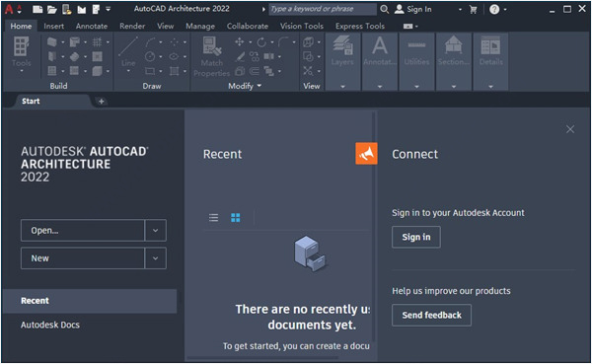The width and height of the screenshot is (592, 364).
Task: Select the Offset tool in Modify panel
Action: point(255,71)
